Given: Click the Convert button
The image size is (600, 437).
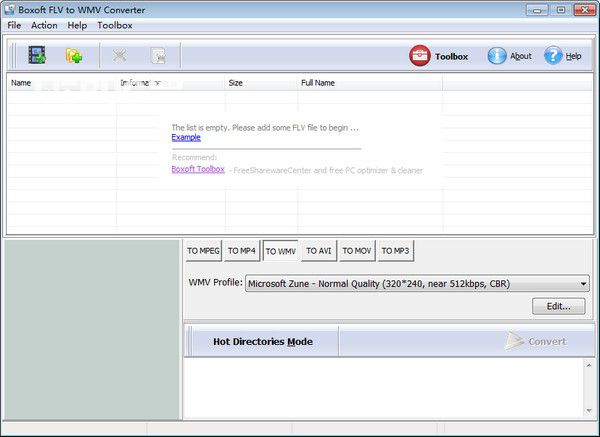Looking at the screenshot, I should [x=536, y=341].
